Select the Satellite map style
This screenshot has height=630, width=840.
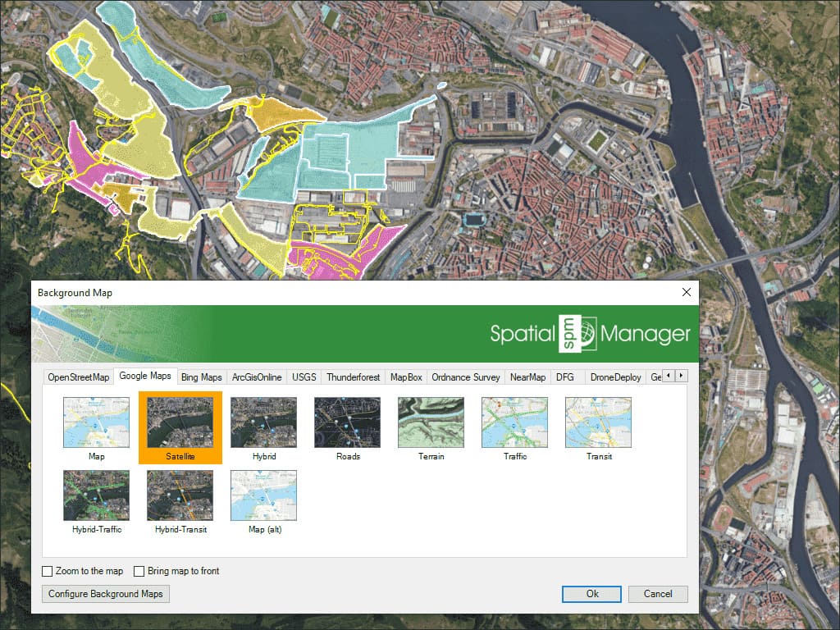tap(179, 422)
